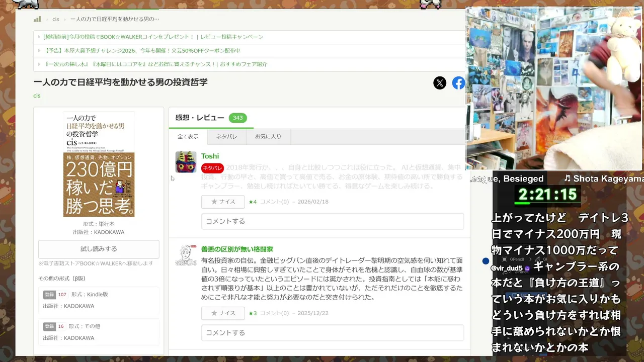Share the book on Facebook

[x=458, y=83]
